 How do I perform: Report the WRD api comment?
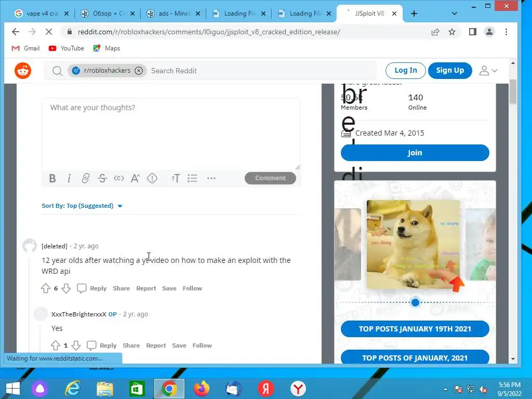146,288
